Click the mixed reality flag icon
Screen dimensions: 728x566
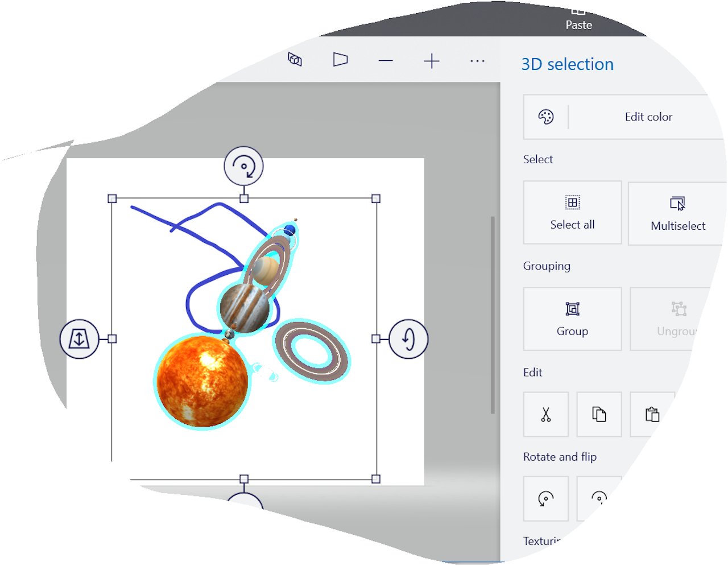point(340,60)
